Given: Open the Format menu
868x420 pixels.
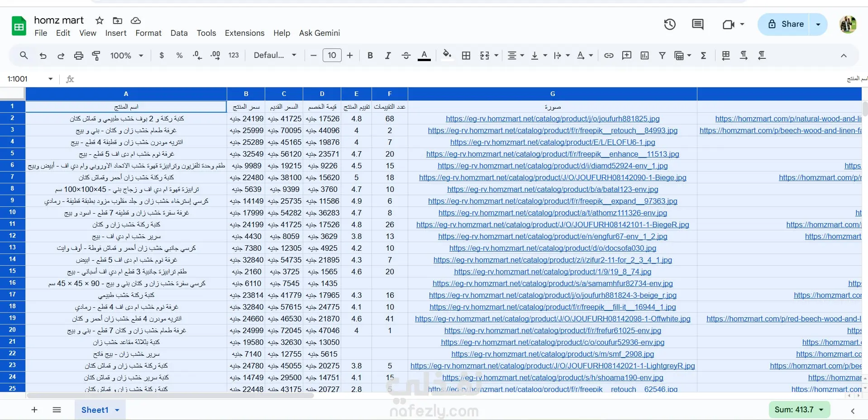Looking at the screenshot, I should [148, 33].
